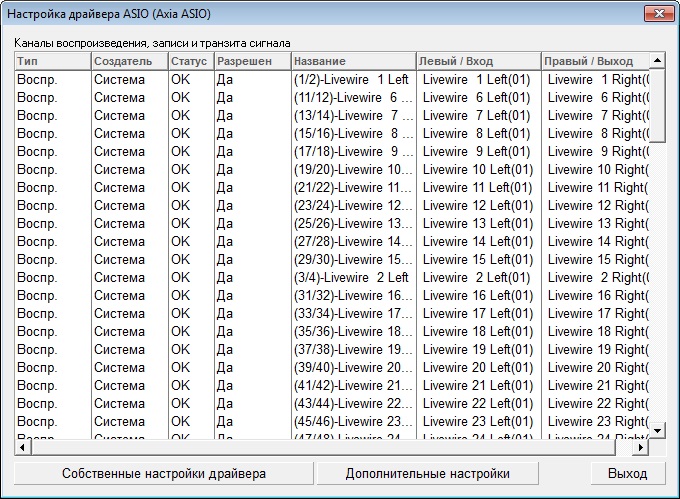The height and width of the screenshot is (499, 680).
Task: Click the Правый / Выход column header
Action: coord(595,61)
